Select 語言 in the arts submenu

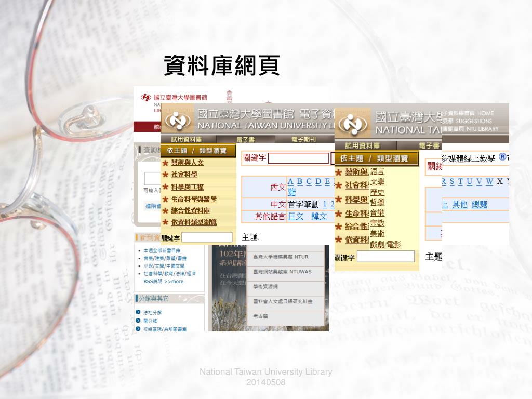pos(377,171)
